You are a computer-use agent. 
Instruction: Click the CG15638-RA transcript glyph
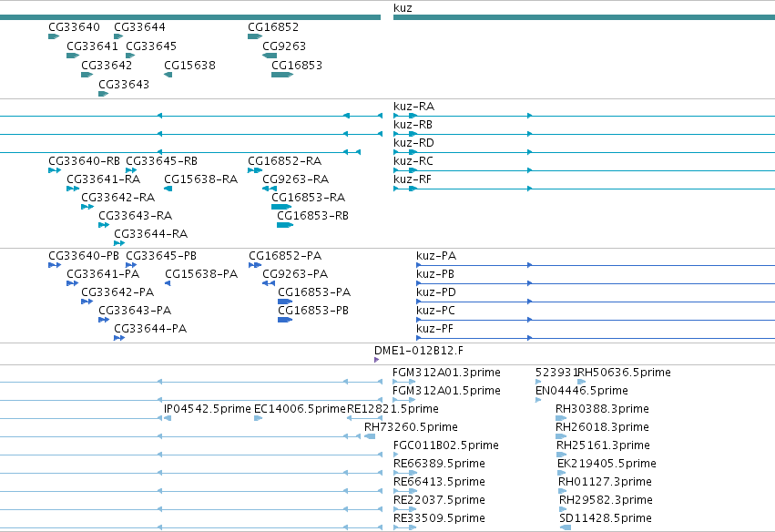click(x=168, y=189)
